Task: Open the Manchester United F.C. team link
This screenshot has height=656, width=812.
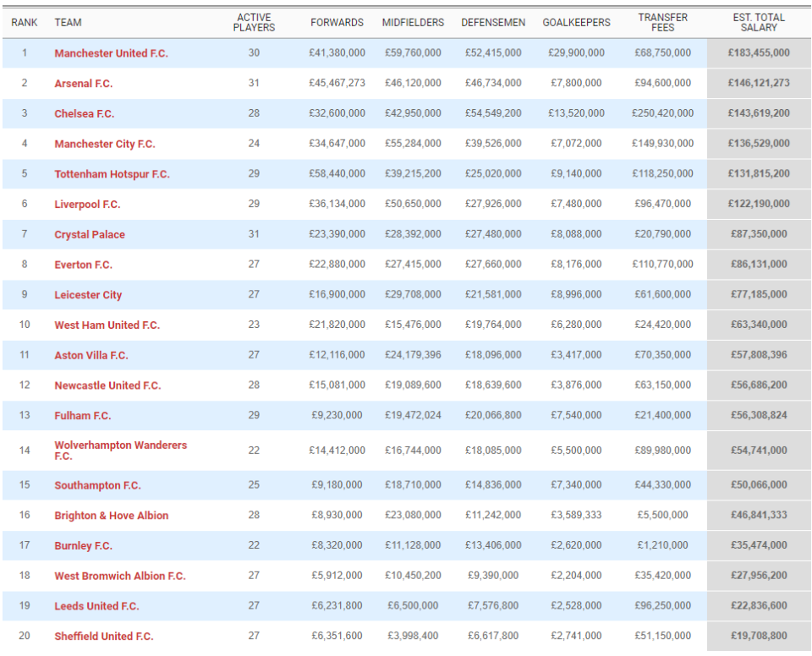Action: pyautogui.click(x=111, y=53)
